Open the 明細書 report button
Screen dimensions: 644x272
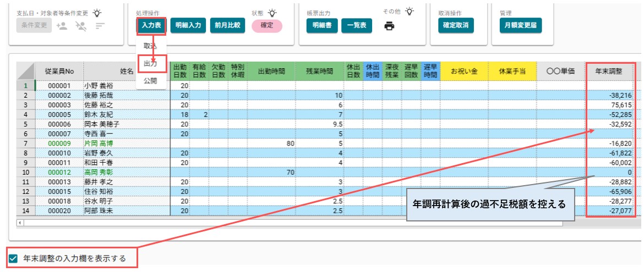pos(322,25)
